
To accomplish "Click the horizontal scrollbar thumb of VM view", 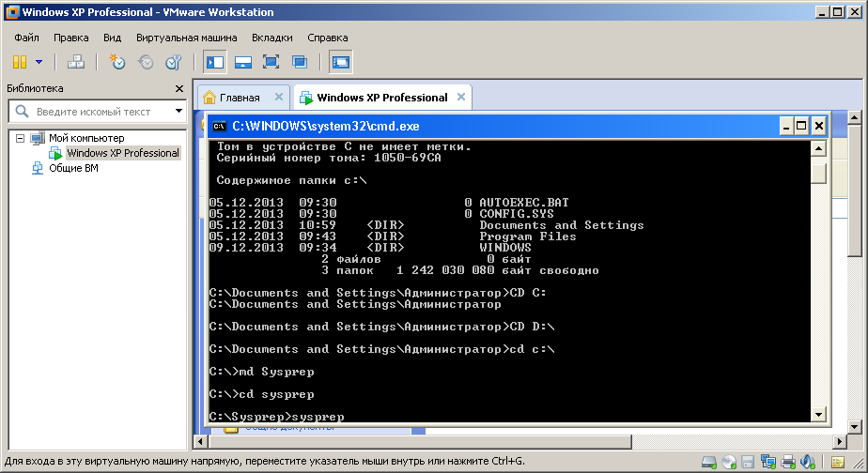I will click(x=420, y=441).
